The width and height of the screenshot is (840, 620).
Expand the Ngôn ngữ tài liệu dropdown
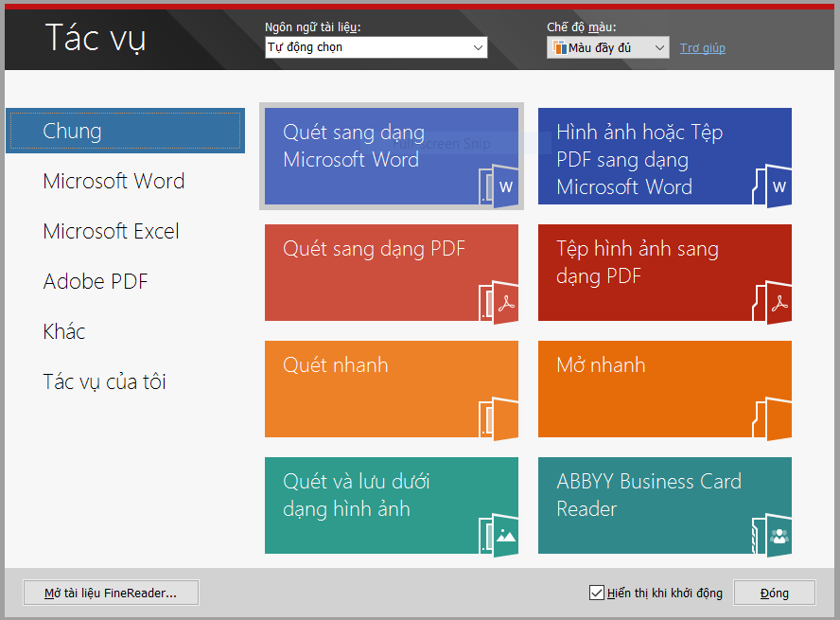point(376,47)
